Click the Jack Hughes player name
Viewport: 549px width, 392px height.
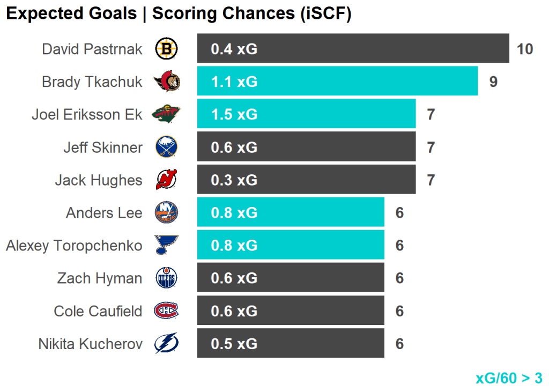click(x=99, y=180)
